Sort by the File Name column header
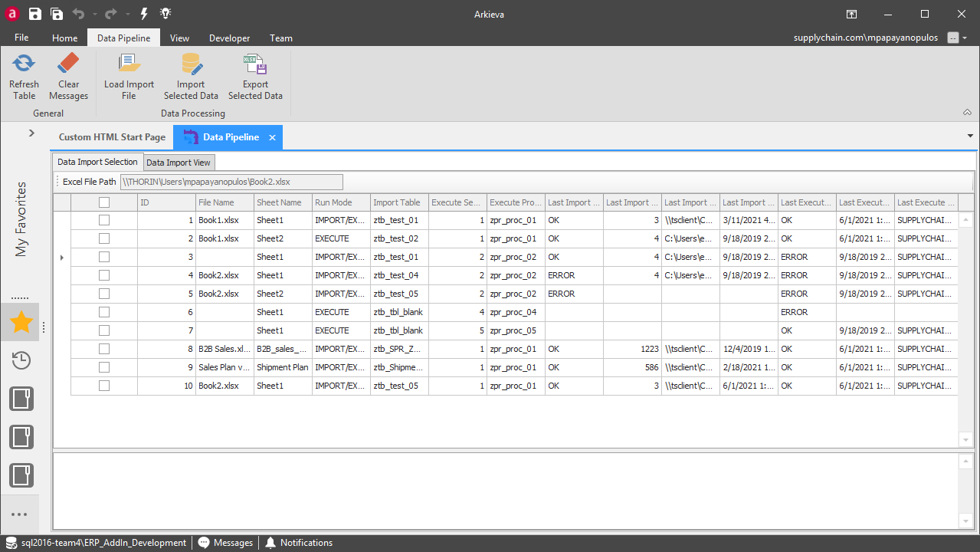 click(x=225, y=202)
